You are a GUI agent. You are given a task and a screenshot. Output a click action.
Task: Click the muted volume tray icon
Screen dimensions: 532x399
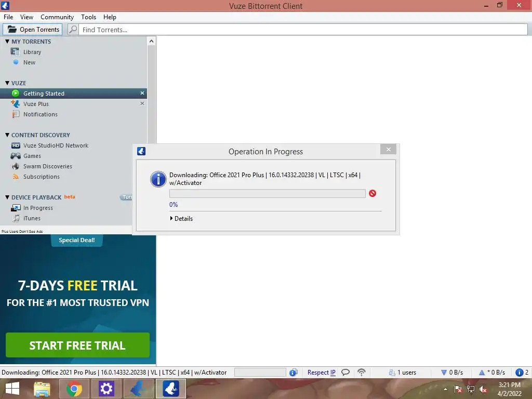pyautogui.click(x=483, y=390)
